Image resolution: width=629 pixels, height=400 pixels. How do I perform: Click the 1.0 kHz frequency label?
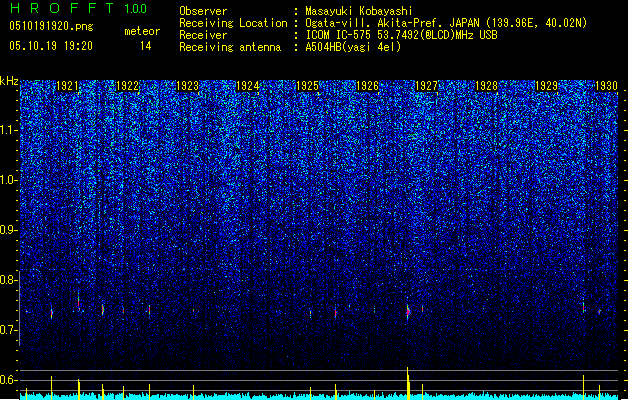pos(9,180)
